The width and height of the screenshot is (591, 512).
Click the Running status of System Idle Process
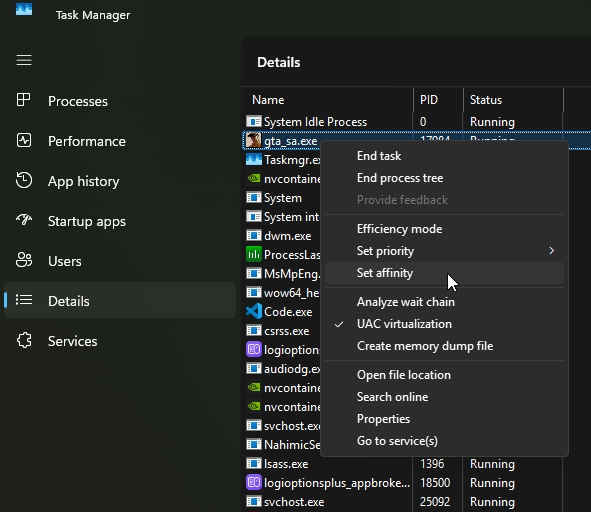click(x=492, y=122)
